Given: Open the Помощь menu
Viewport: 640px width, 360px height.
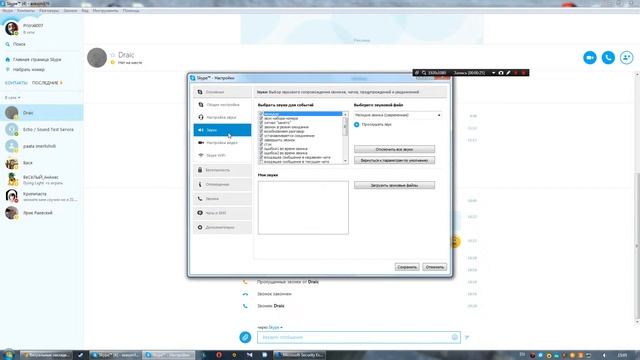Looking at the screenshot, I should (x=131, y=11).
